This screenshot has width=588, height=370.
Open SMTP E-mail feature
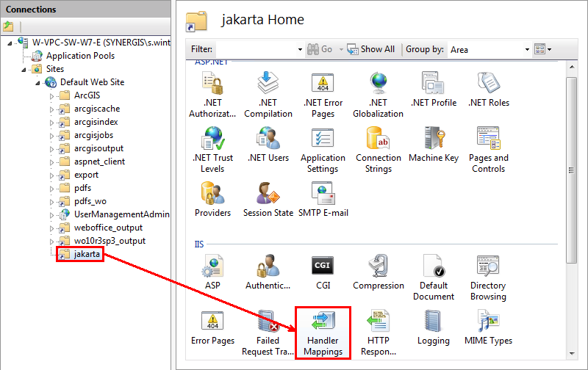(323, 200)
